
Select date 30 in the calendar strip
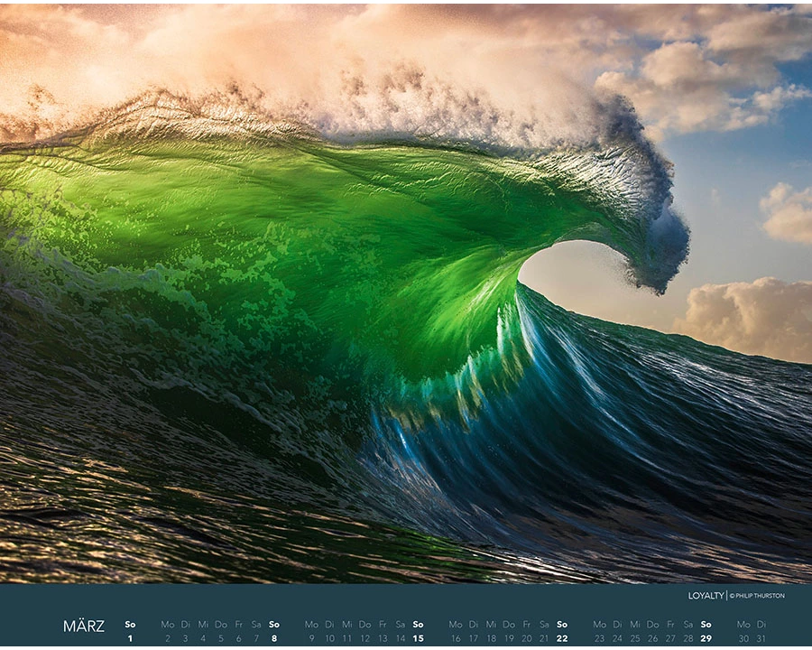(743, 638)
